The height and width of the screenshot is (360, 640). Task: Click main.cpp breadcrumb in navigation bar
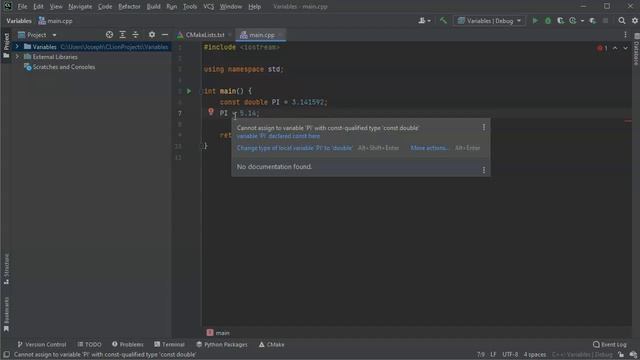pos(56,21)
